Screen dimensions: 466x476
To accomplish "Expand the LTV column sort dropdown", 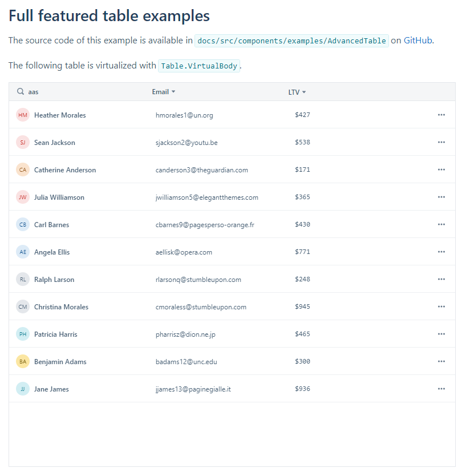I will click(304, 92).
